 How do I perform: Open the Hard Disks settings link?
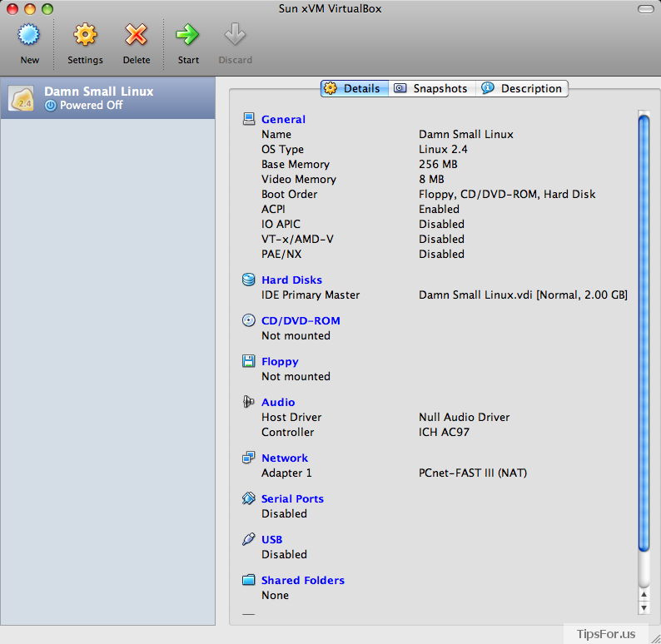coord(291,280)
